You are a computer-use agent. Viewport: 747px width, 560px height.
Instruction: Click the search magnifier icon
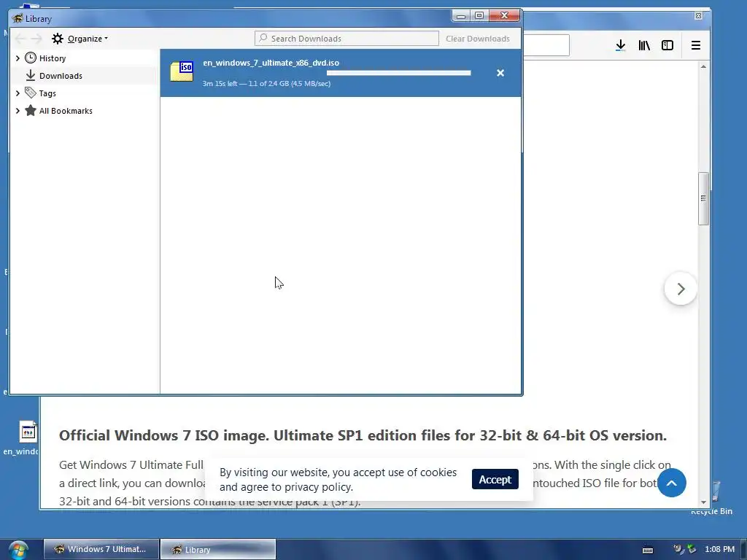pyautogui.click(x=263, y=38)
